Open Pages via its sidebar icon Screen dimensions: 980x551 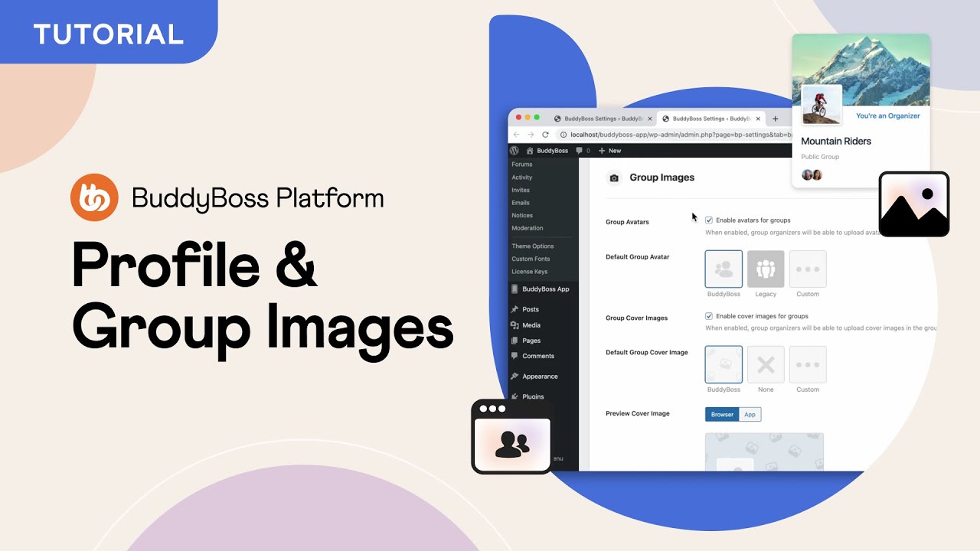pyautogui.click(x=514, y=341)
